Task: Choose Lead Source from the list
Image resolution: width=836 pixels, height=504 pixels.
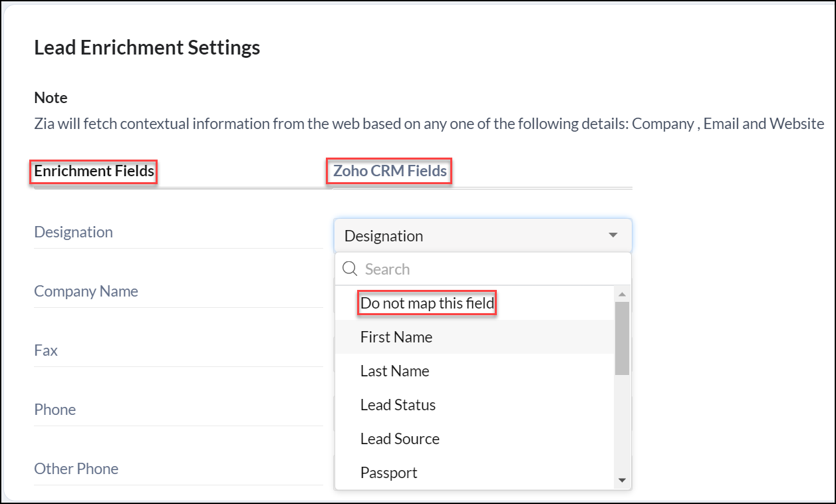Action: click(x=400, y=439)
